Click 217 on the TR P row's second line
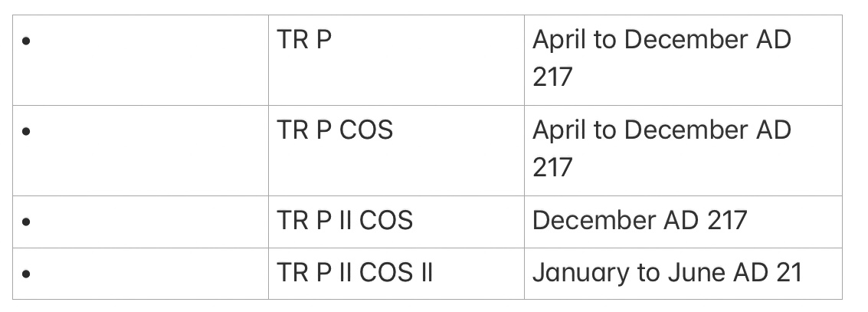Image resolution: width=868 pixels, height=312 pixels. click(x=552, y=77)
